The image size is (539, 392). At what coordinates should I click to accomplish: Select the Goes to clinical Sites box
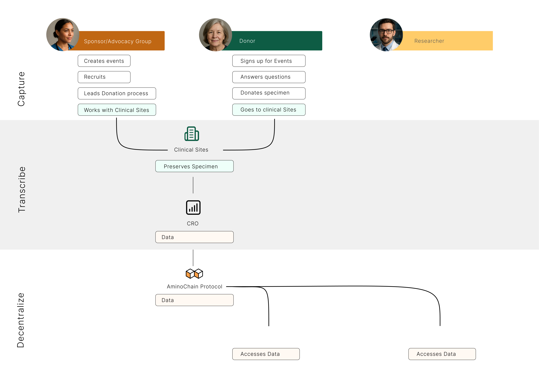(x=269, y=110)
